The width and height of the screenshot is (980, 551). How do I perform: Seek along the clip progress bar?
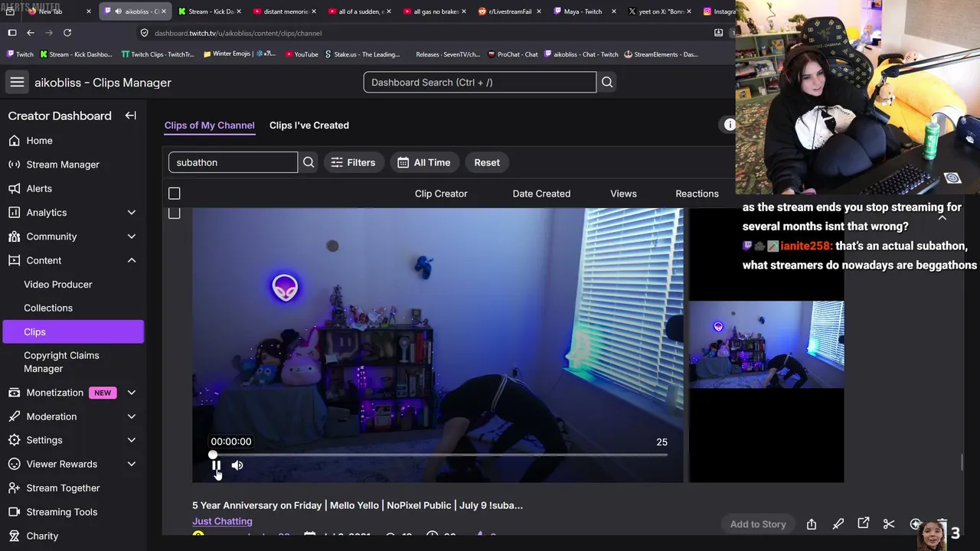point(439,455)
